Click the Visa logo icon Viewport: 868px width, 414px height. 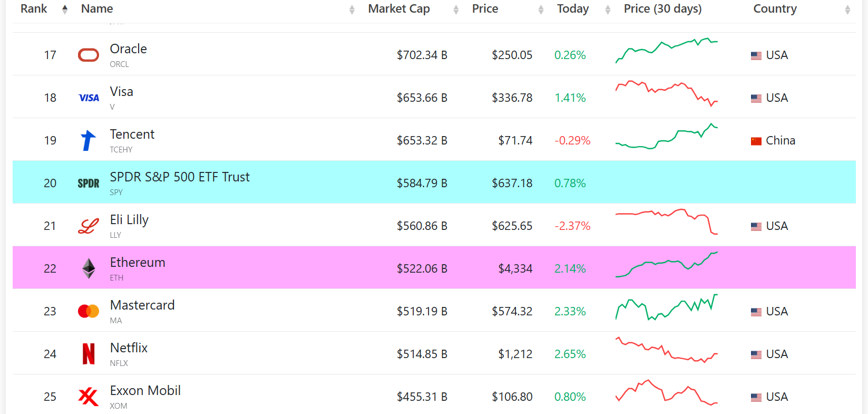coord(89,98)
